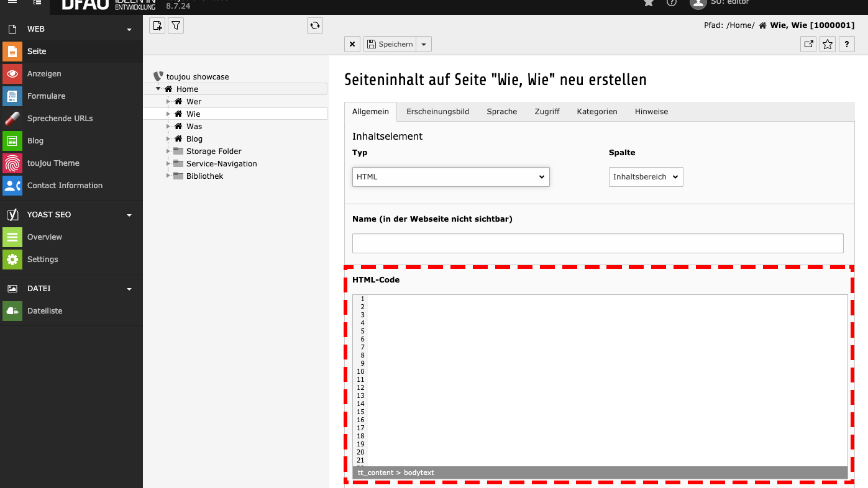Image resolution: width=868 pixels, height=488 pixels.
Task: Click the refresh page tree icon
Action: [x=315, y=25]
